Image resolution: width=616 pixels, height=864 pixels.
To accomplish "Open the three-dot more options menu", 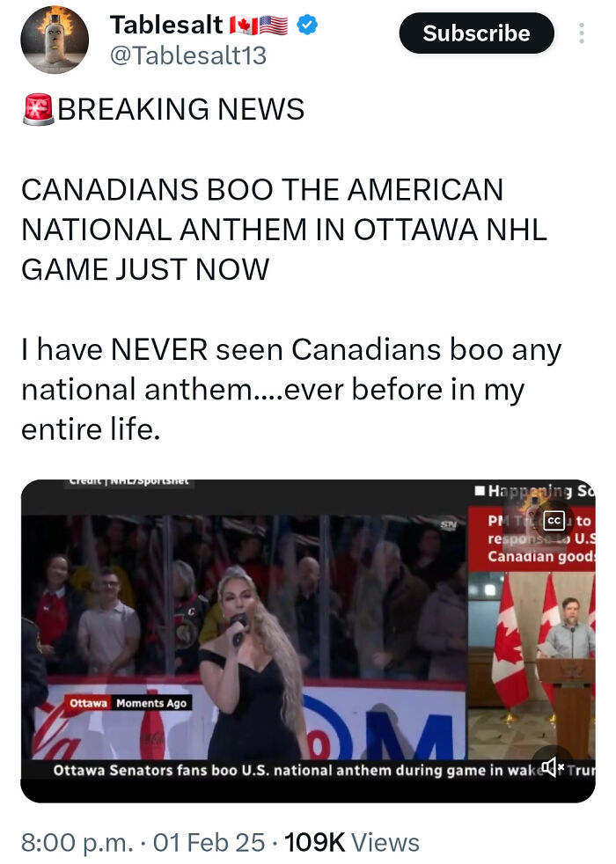I will (x=582, y=33).
